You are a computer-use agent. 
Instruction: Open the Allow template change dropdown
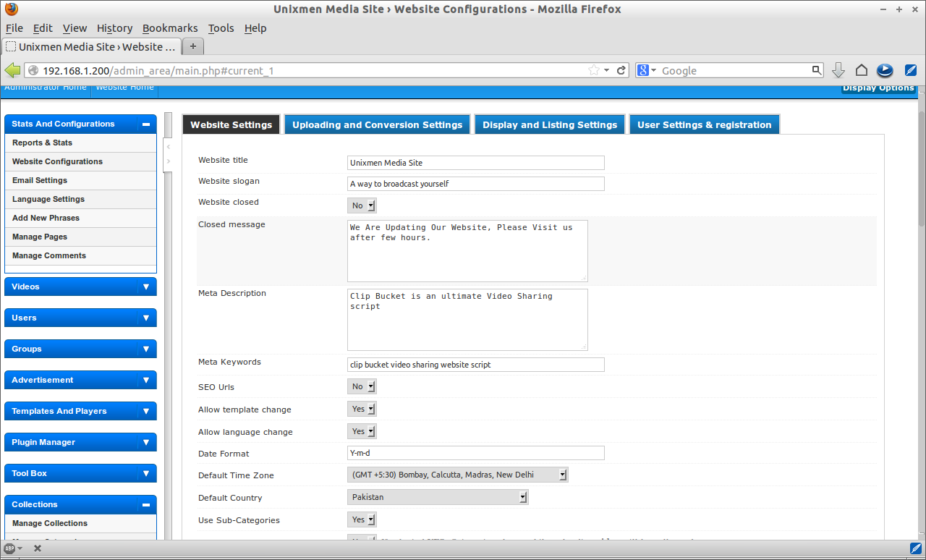(362, 409)
